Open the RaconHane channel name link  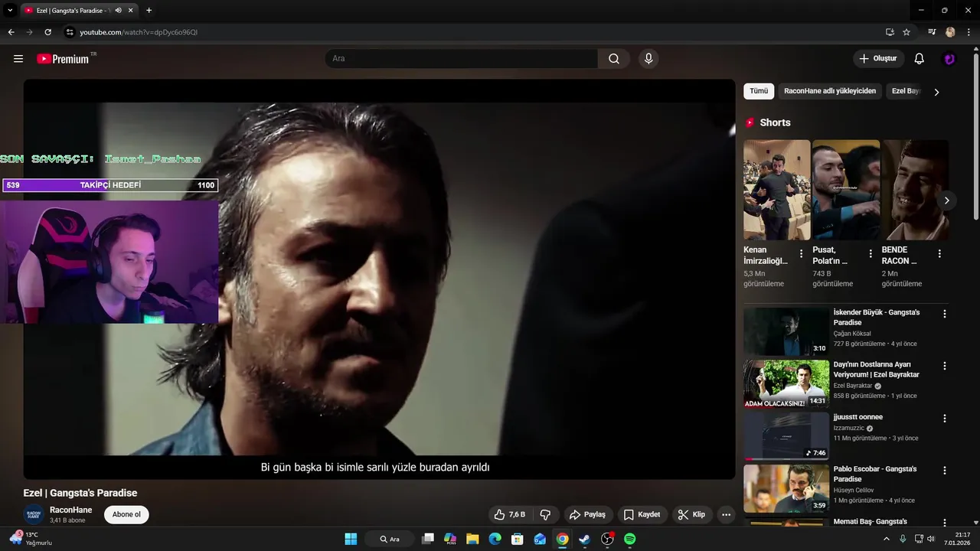pyautogui.click(x=70, y=510)
